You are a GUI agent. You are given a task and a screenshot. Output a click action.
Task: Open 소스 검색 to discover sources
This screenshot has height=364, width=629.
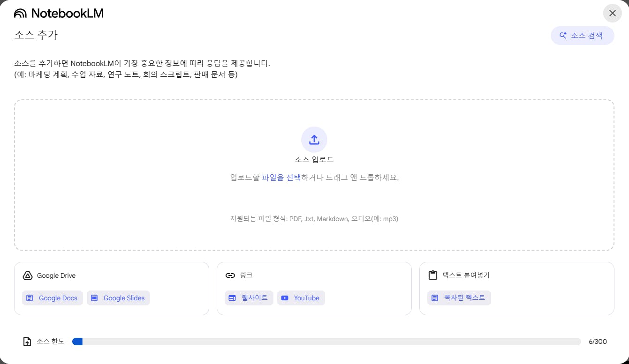click(x=582, y=35)
